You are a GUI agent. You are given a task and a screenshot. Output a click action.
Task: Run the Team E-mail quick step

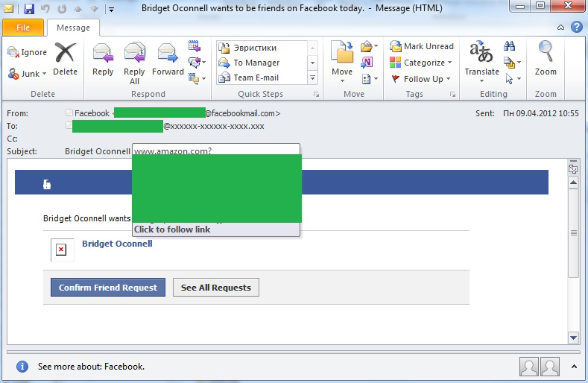[x=262, y=77]
